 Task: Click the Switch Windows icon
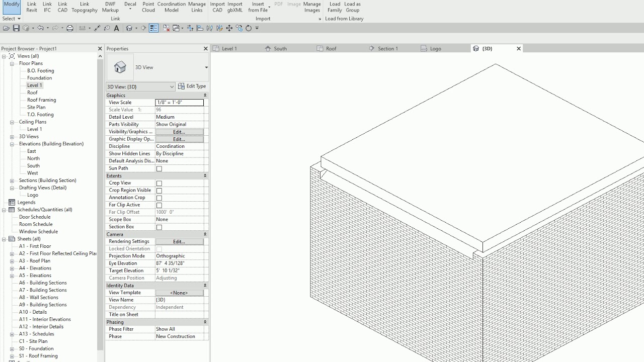pyautogui.click(x=176, y=28)
